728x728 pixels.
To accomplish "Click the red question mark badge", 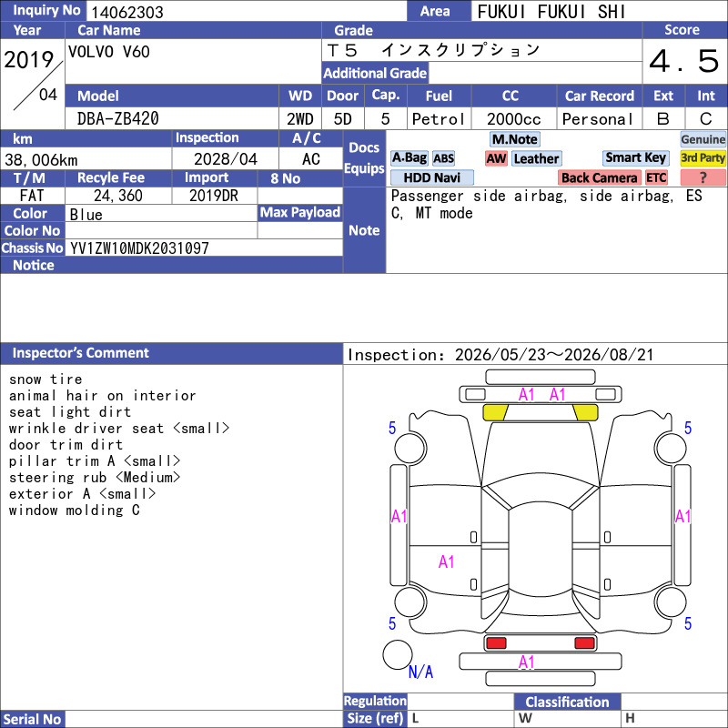I will (x=703, y=177).
